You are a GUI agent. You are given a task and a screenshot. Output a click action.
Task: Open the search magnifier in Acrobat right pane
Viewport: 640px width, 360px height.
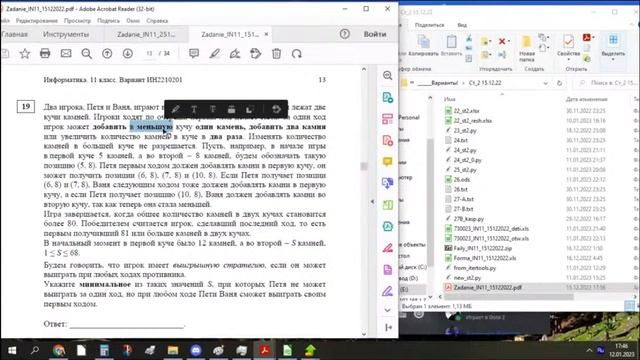(x=387, y=76)
